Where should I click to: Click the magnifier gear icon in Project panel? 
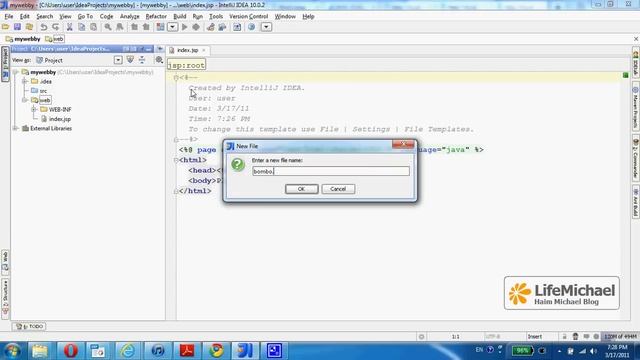coord(159,60)
